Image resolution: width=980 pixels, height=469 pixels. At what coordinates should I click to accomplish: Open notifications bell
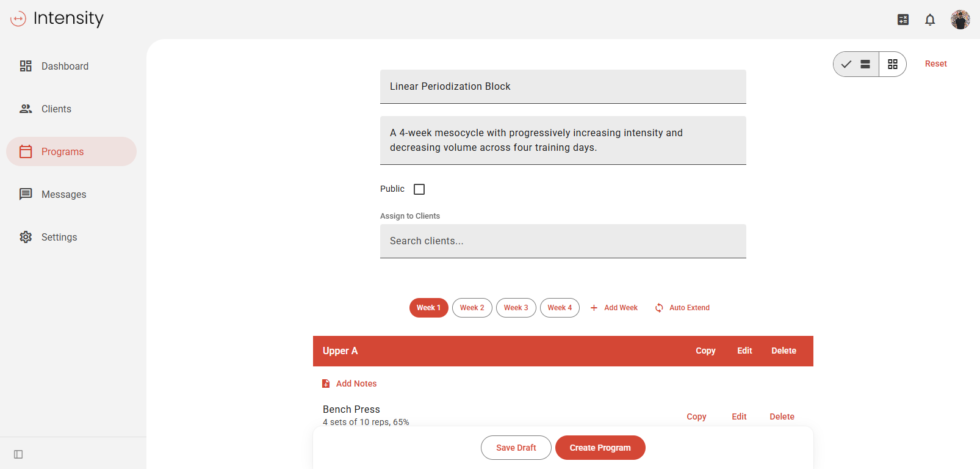pyautogui.click(x=930, y=20)
